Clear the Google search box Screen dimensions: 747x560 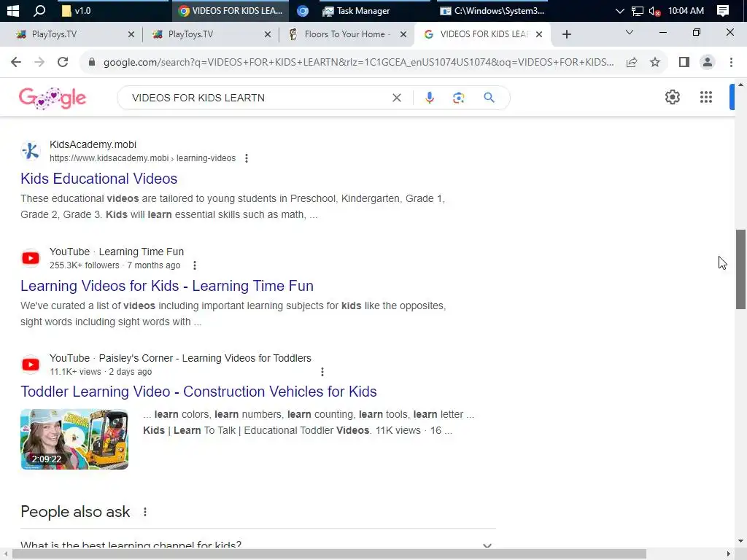pyautogui.click(x=396, y=98)
